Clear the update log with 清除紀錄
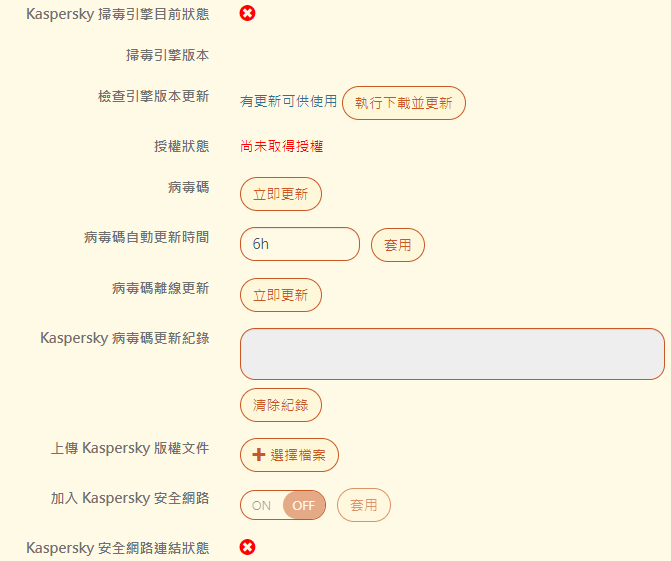This screenshot has width=671, height=561. click(x=281, y=405)
